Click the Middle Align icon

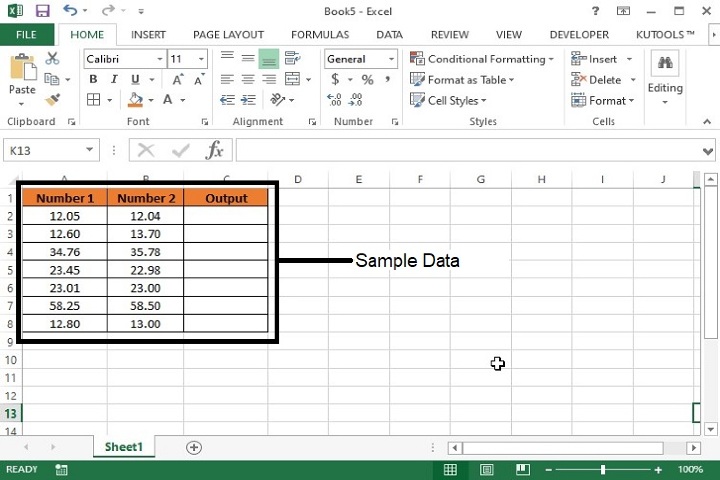(x=248, y=58)
